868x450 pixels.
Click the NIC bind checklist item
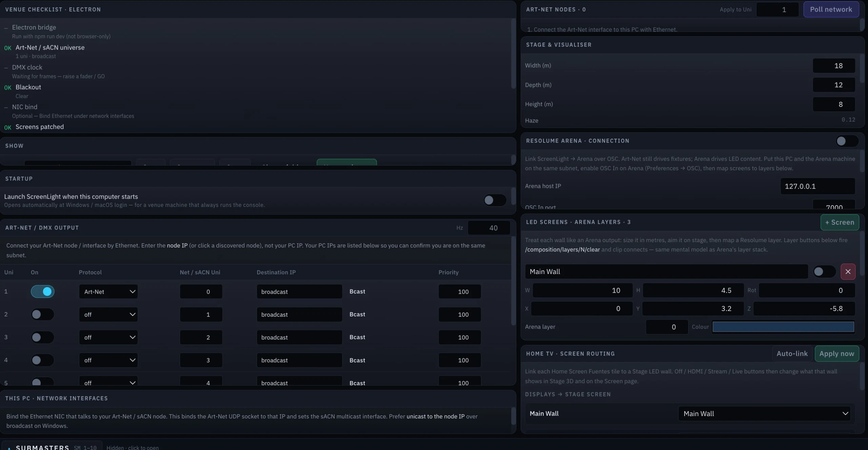[25, 107]
